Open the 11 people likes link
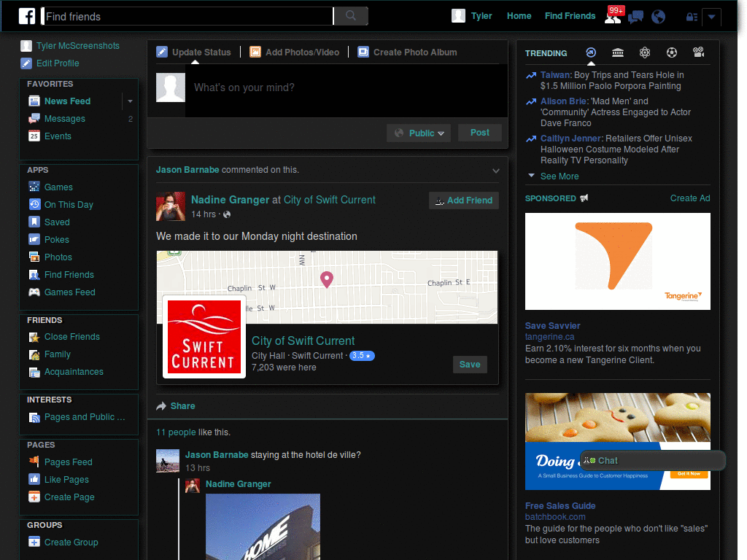747x560 pixels. (176, 432)
